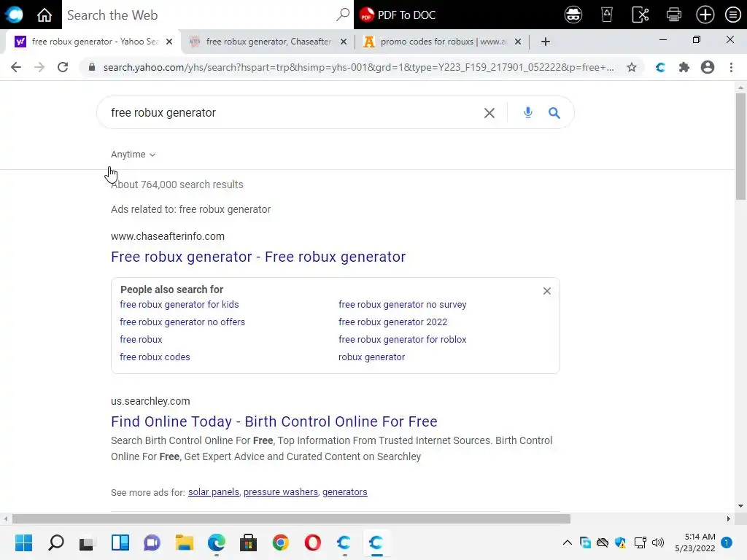Open Free robux generator result link

(258, 257)
